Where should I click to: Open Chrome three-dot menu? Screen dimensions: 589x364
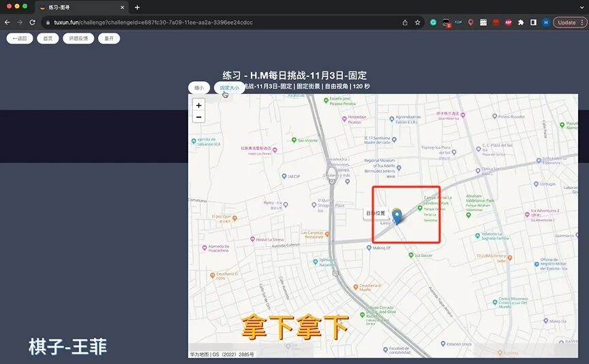coord(582,22)
